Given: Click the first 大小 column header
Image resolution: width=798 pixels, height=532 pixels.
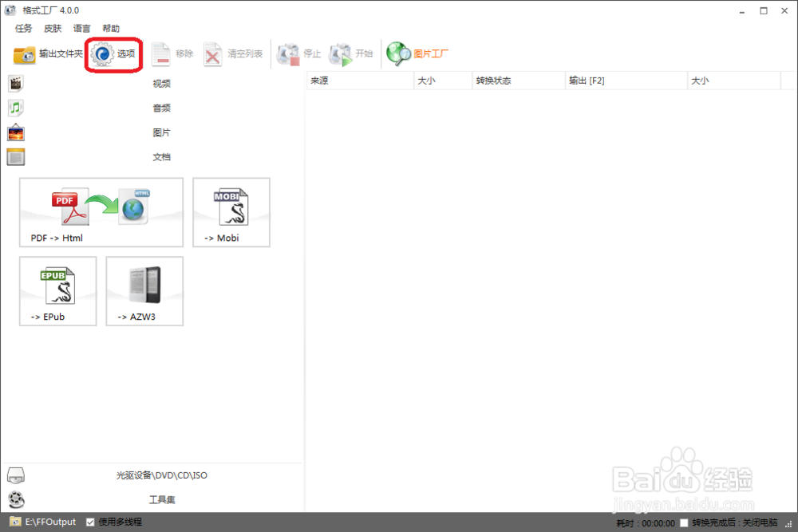Looking at the screenshot, I should click(443, 81).
